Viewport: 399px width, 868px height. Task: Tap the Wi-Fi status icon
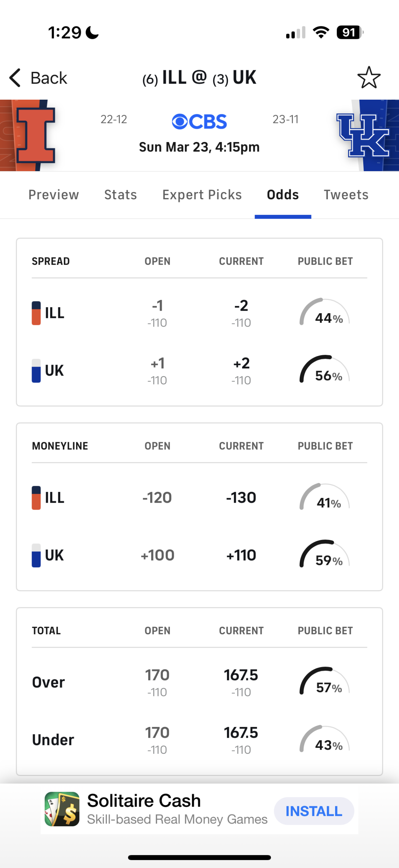point(321,33)
